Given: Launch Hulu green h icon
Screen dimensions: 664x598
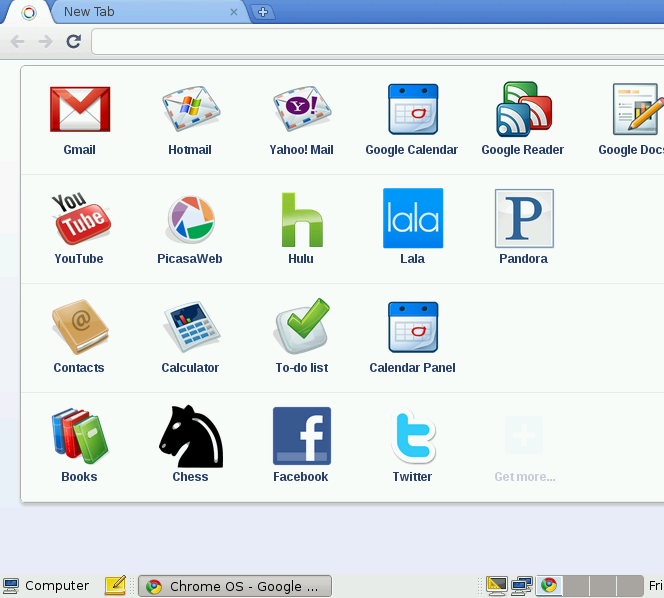Looking at the screenshot, I should 302,219.
